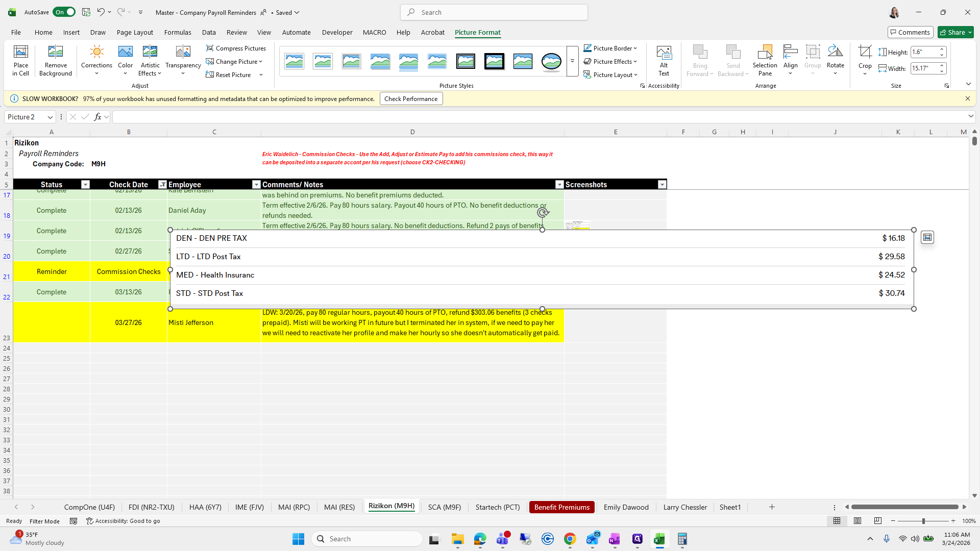Click the Layout Options icon beside the picture

pos(927,237)
